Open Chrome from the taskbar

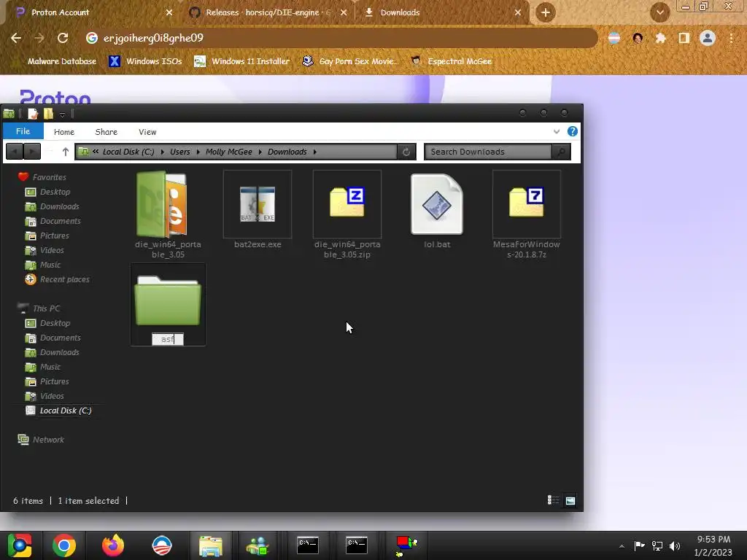coord(64,545)
